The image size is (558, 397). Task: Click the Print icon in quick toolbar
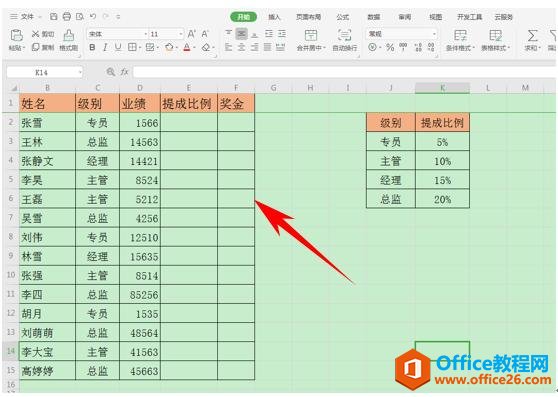click(67, 16)
